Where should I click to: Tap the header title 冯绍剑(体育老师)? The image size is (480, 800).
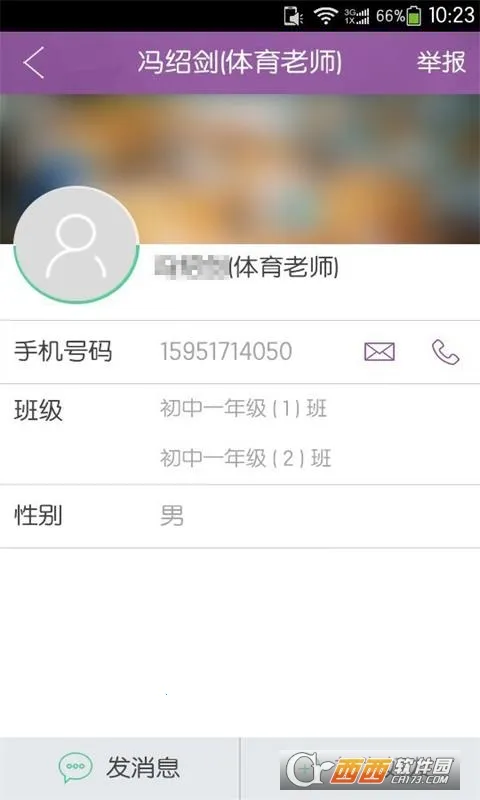240,62
